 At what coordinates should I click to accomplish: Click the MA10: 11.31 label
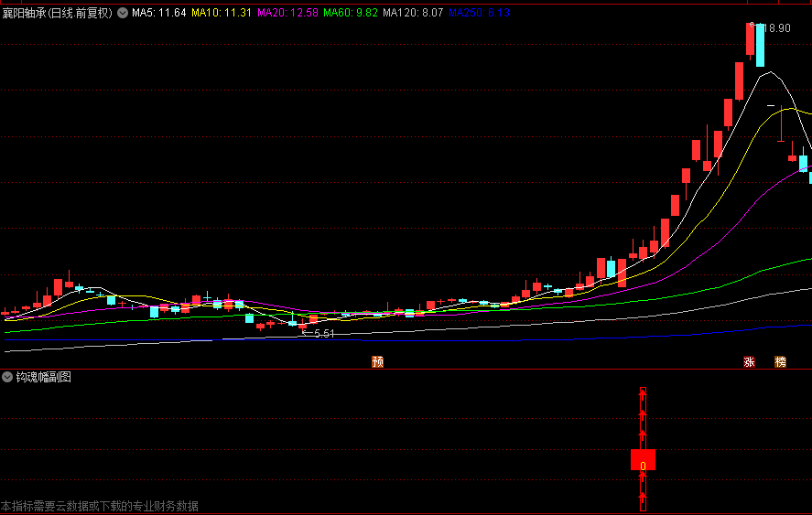(x=222, y=13)
